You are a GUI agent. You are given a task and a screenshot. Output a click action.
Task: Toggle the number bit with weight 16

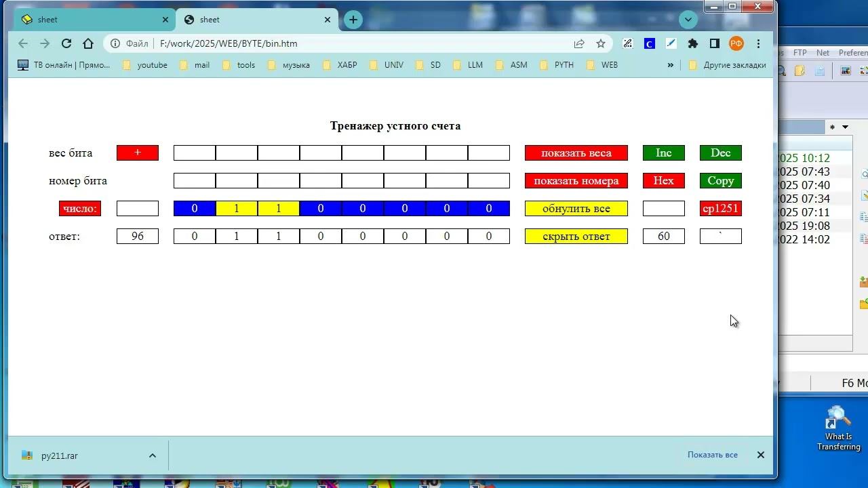321,209
